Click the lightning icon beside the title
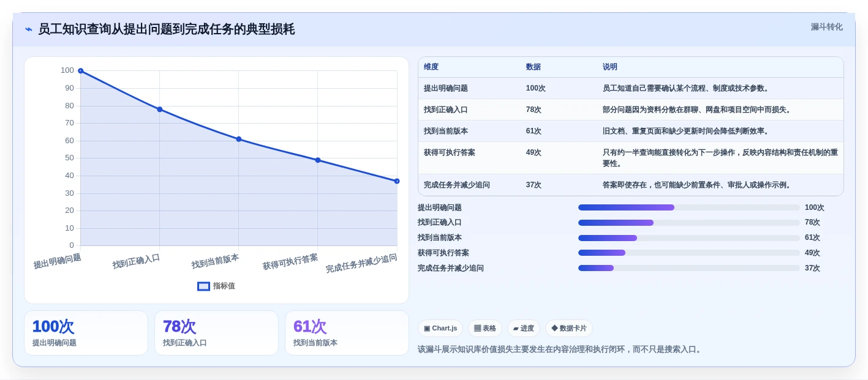Screen dimensions: 868x380 coord(29,29)
